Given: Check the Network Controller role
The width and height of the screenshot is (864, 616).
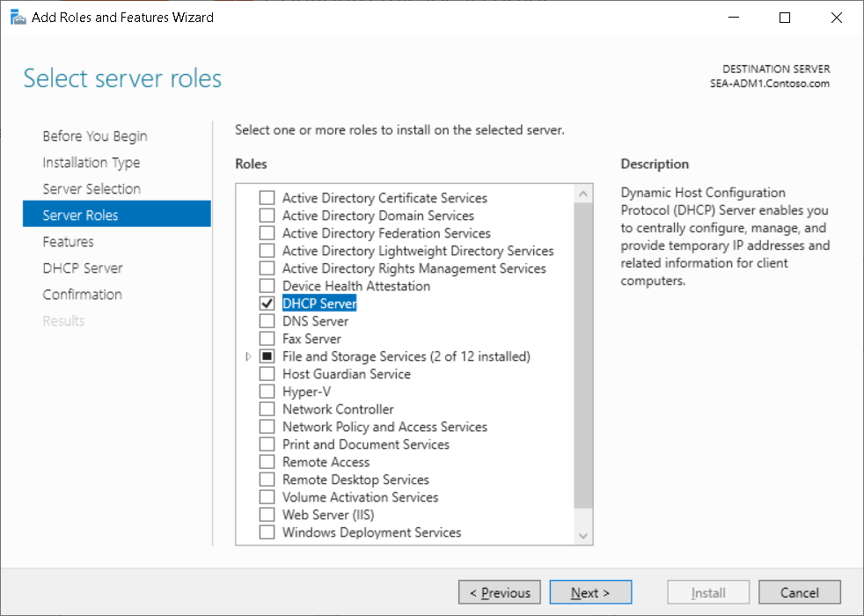Looking at the screenshot, I should [x=267, y=408].
